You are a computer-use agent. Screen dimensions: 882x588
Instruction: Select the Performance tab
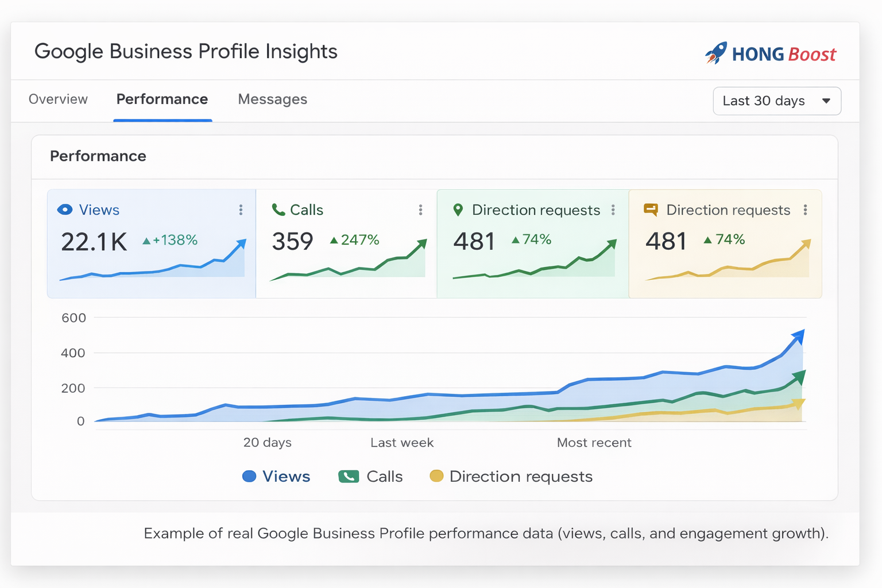point(162,99)
